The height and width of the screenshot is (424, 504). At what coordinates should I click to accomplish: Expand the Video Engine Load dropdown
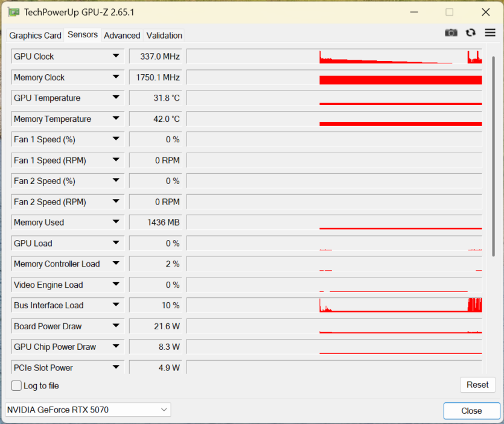point(116,284)
